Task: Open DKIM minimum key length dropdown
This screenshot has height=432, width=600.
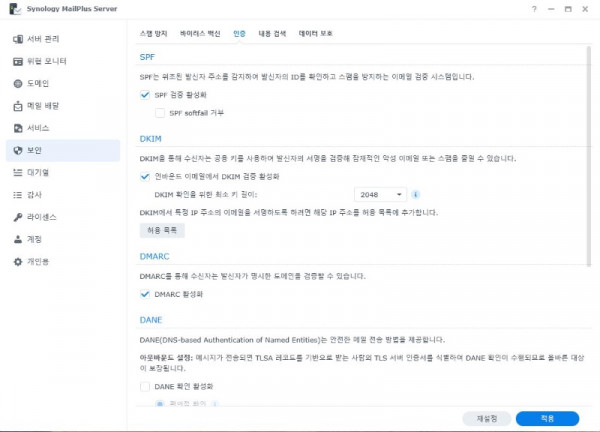Action: (379, 194)
